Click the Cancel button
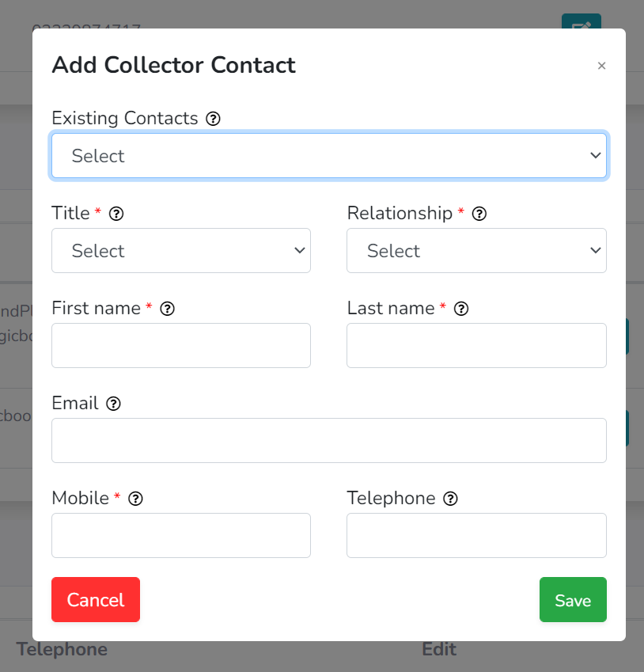This screenshot has width=644, height=672. click(x=96, y=599)
